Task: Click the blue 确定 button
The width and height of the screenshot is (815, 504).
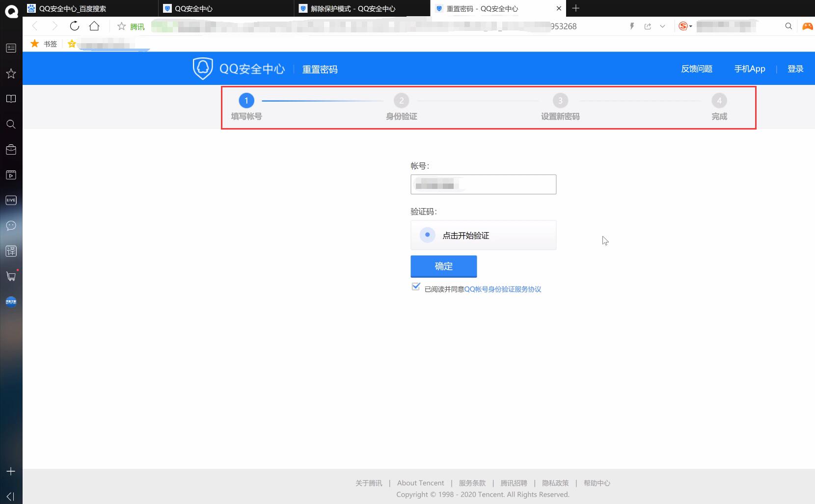Action: [444, 266]
